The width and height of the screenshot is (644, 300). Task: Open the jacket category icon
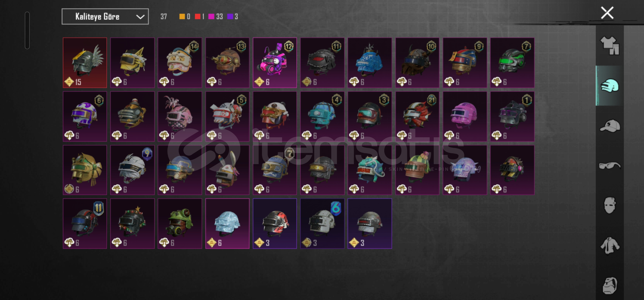[610, 246]
